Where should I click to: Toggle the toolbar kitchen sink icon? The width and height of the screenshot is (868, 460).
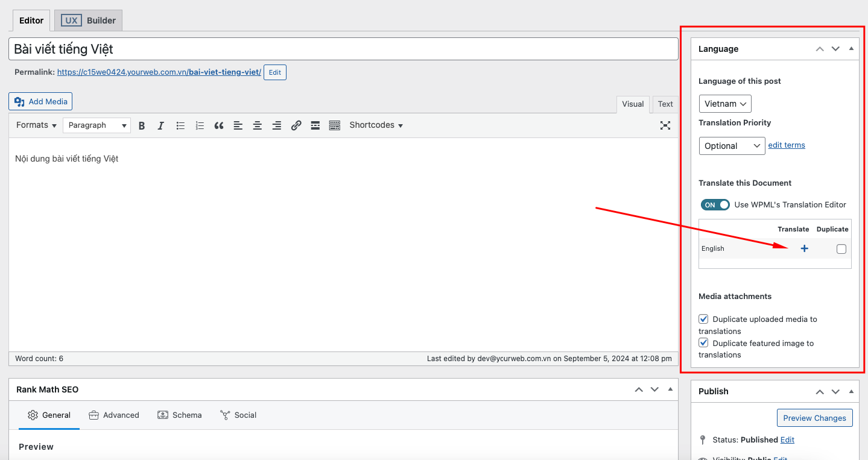(335, 125)
